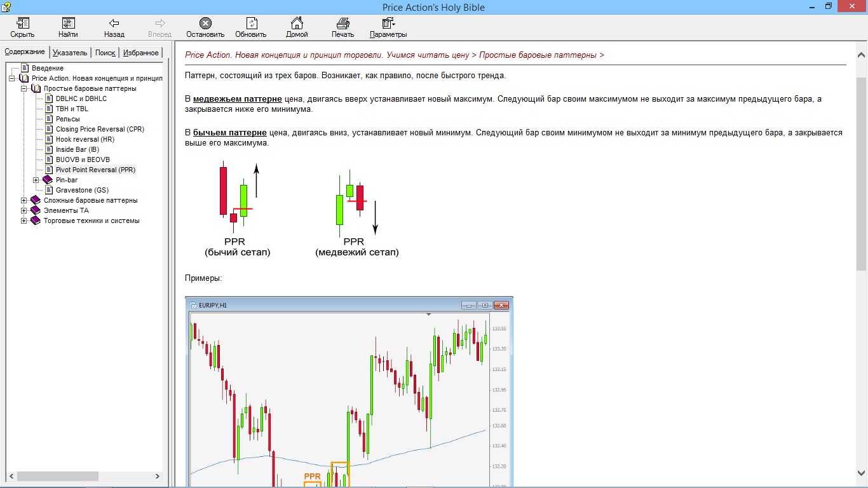
Task: Collapse the Простые баровые паттерны node
Action: point(24,88)
